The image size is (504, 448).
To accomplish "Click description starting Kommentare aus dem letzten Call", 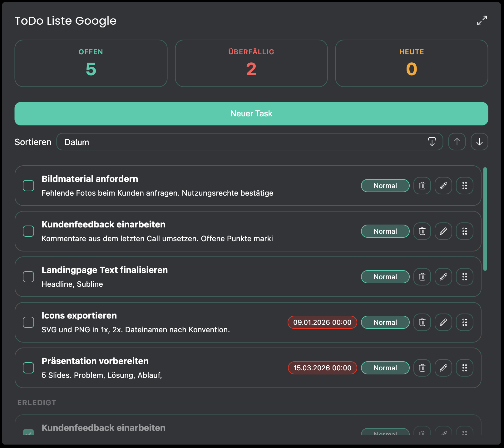I will point(157,239).
